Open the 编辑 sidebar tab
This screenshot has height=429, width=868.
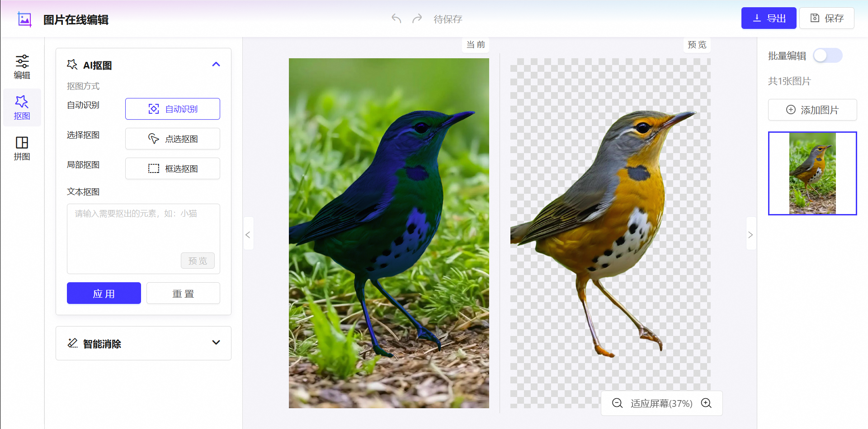point(22,67)
